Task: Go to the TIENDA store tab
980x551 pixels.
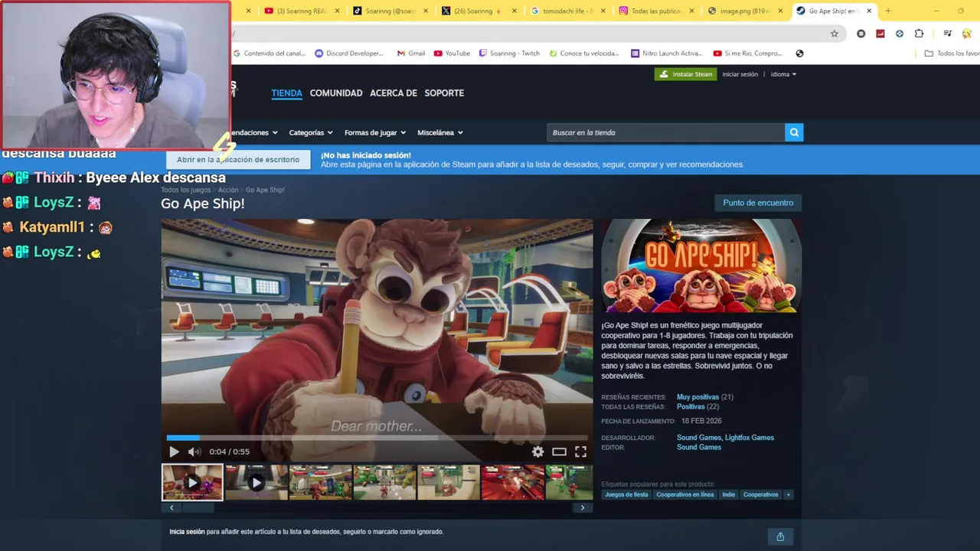Action: [x=286, y=93]
